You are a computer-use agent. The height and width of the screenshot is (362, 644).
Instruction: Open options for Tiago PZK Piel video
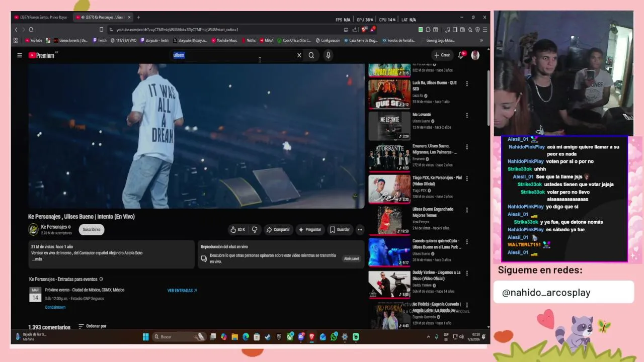coord(467,178)
